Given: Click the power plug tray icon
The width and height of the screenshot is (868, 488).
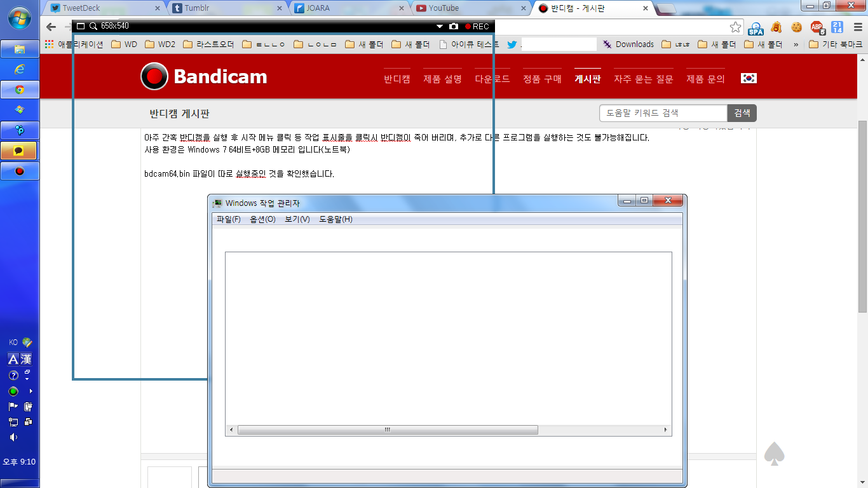Looking at the screenshot, I should click(x=28, y=407).
